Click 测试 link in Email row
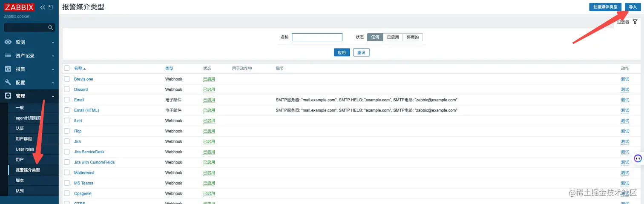 pos(625,100)
